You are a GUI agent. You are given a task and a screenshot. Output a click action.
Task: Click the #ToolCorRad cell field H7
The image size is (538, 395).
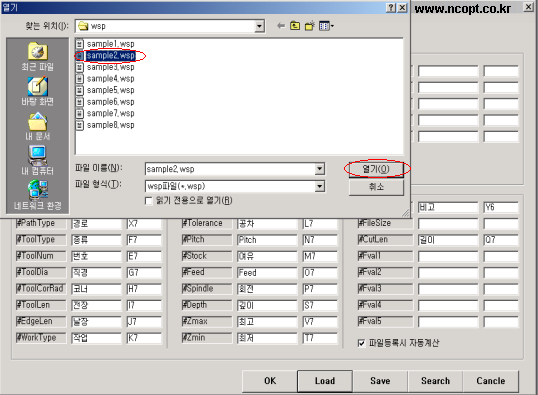(144, 289)
